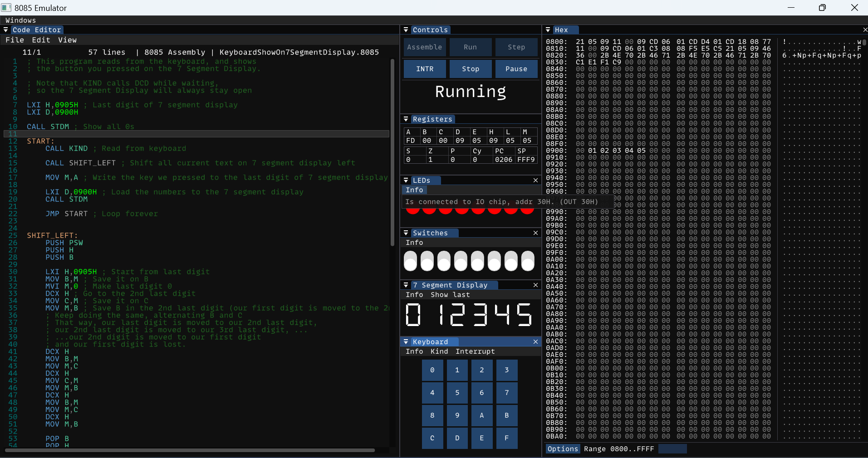Click the Hex panel vertical scrollbar
Viewport: 868px width, 458px height.
tap(865, 42)
